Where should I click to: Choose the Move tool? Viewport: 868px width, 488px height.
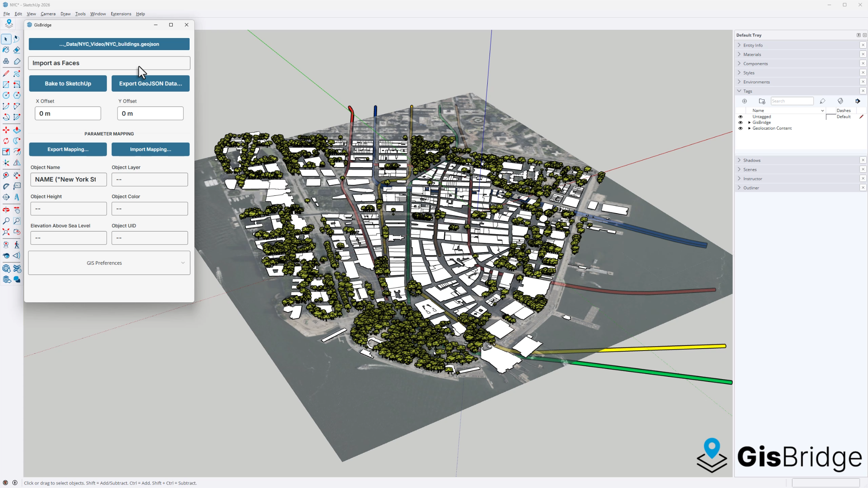coord(6,130)
